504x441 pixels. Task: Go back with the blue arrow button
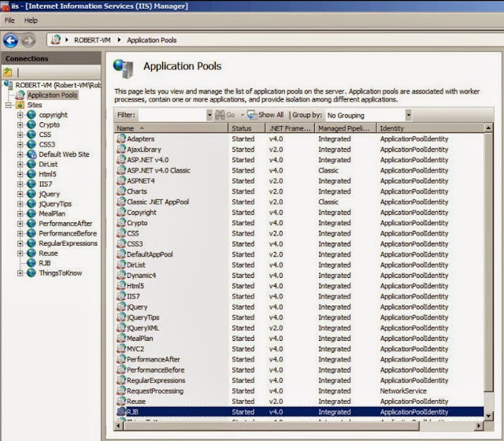tap(10, 40)
